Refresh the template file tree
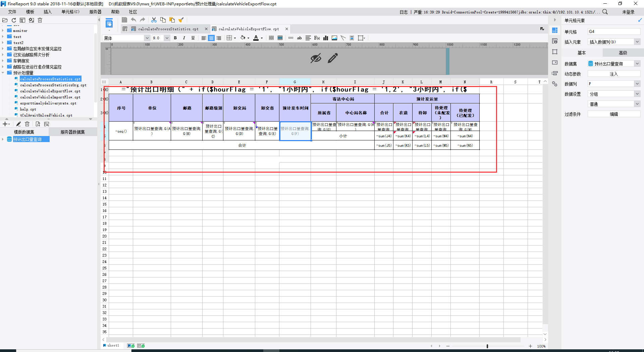The image size is (644, 352). coord(14,20)
